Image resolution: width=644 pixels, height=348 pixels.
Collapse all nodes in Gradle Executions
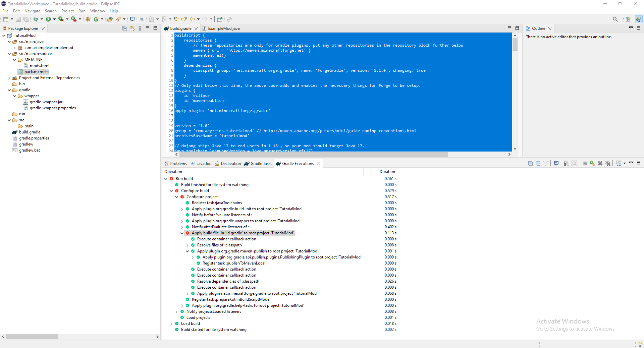pos(538,164)
